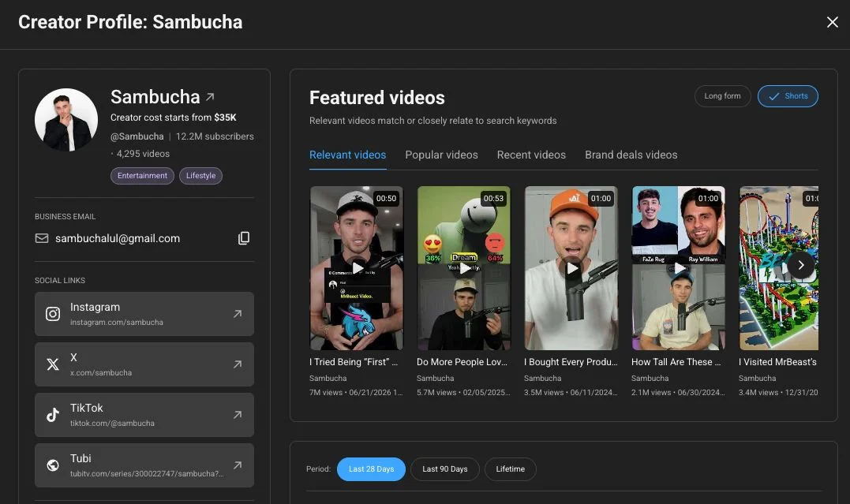Screen dimensions: 850x504
Task: Show next featured videos with chevron arrow
Action: (800, 266)
